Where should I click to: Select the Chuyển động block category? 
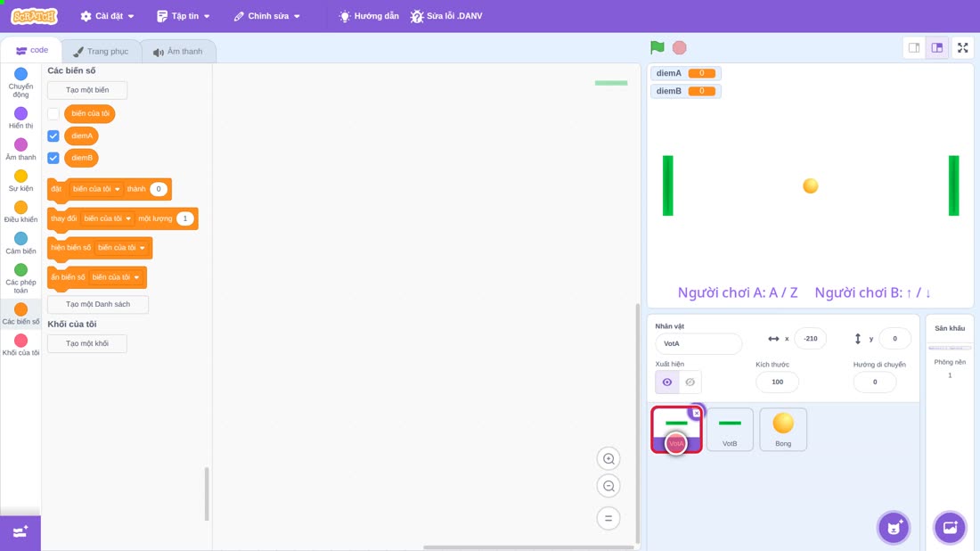(20, 83)
